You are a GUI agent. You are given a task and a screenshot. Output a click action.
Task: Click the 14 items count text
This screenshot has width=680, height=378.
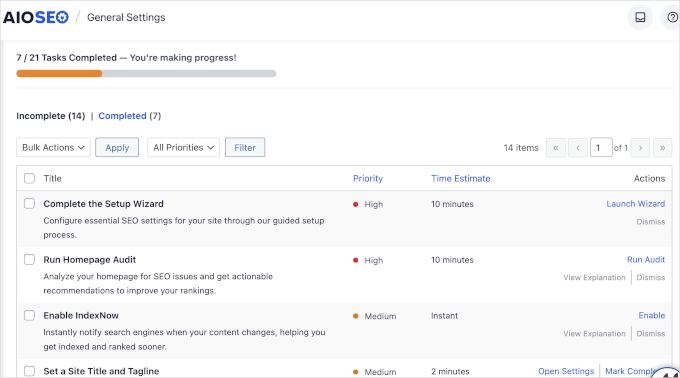[521, 148]
